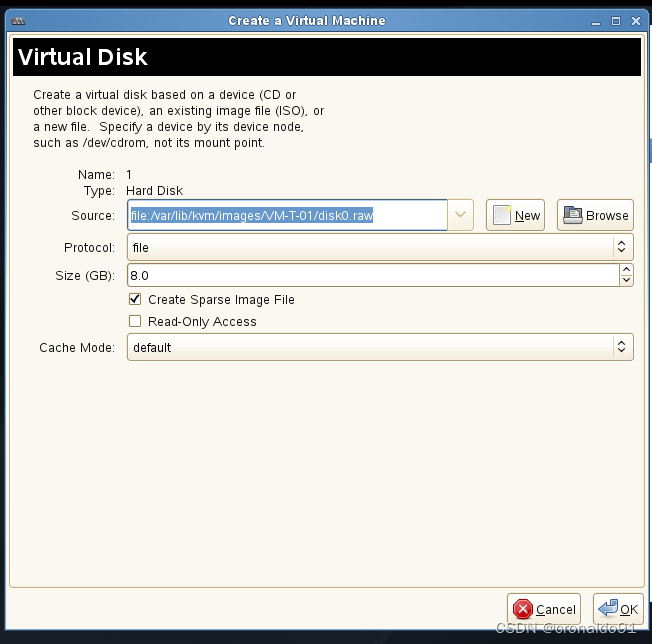Expand the Source path dropdown arrow
652x644 pixels.
460,215
